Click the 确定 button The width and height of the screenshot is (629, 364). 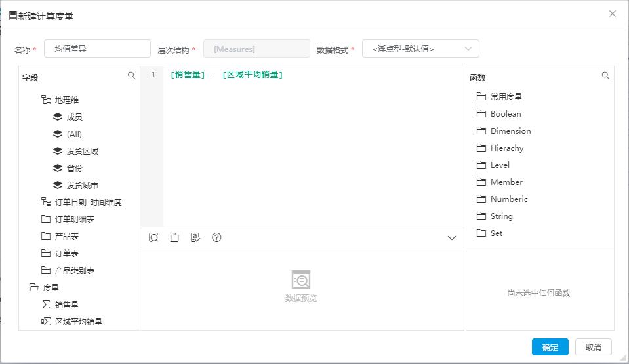coord(550,347)
